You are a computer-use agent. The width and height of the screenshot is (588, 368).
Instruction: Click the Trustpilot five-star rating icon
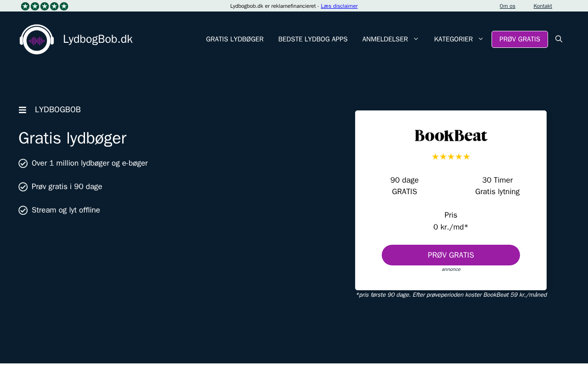[x=45, y=6]
